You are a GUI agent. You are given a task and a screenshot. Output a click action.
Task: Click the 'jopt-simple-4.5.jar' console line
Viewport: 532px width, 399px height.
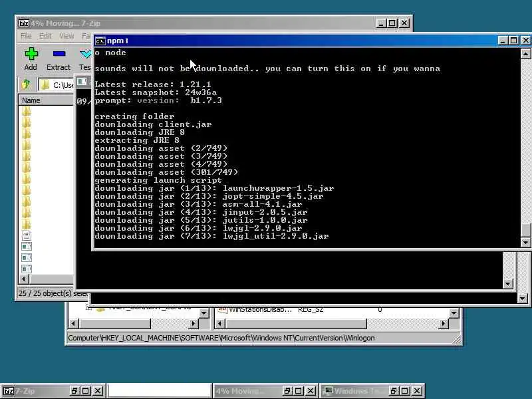coord(209,196)
